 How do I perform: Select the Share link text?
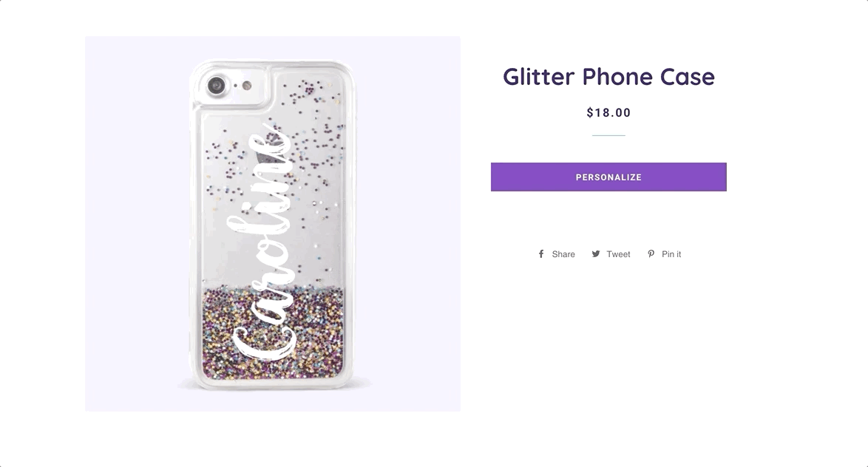click(563, 254)
